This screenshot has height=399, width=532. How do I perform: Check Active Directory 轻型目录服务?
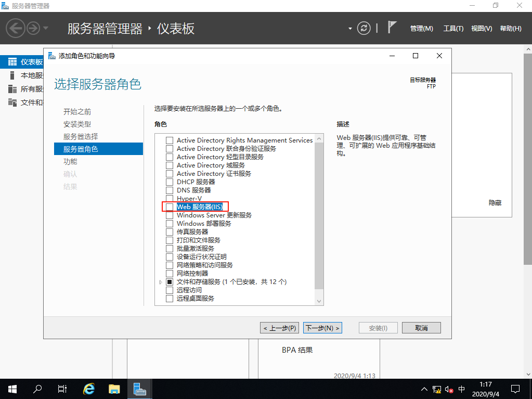pos(170,157)
